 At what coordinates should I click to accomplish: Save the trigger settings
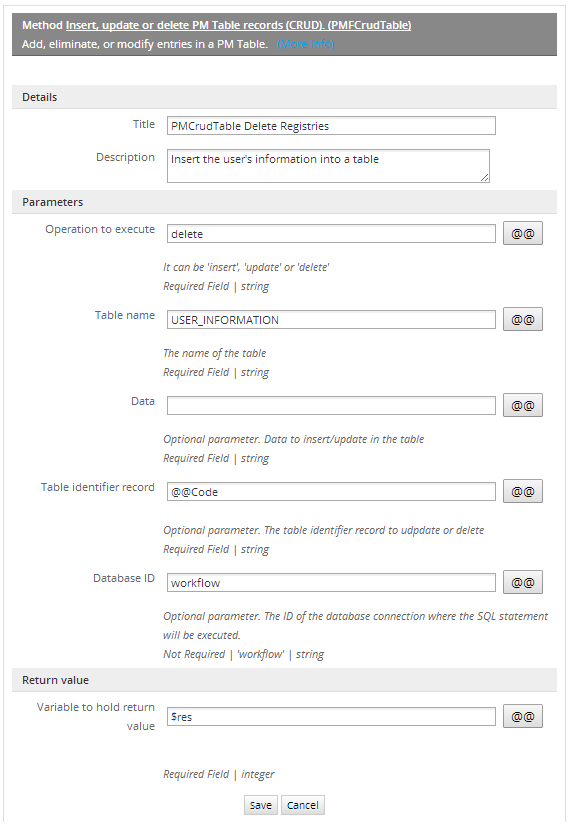pyautogui.click(x=261, y=805)
